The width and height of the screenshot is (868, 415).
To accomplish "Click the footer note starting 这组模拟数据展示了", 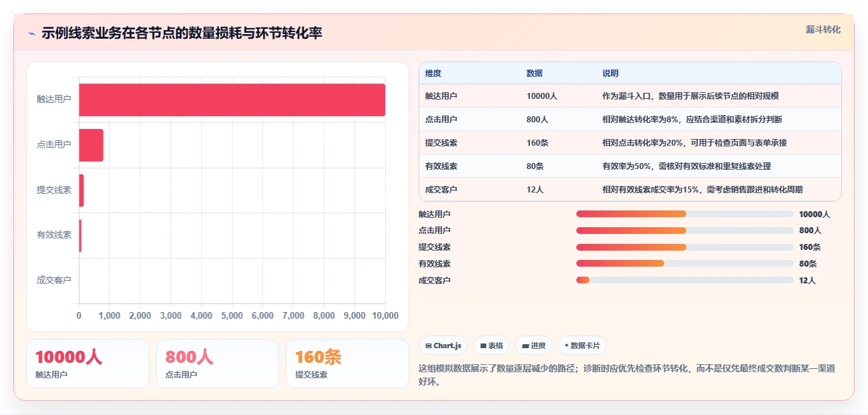I will pyautogui.click(x=627, y=376).
